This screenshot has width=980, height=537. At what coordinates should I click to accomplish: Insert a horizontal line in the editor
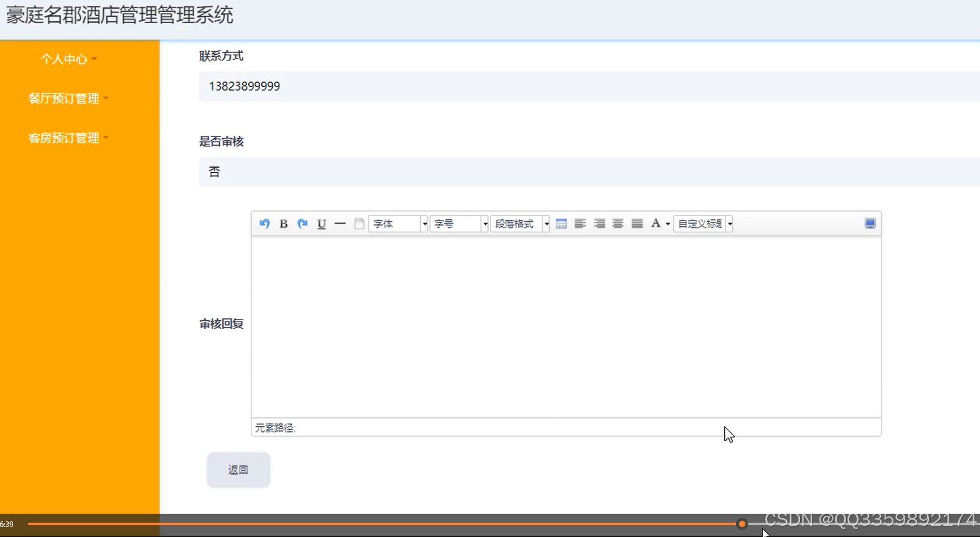coord(340,224)
